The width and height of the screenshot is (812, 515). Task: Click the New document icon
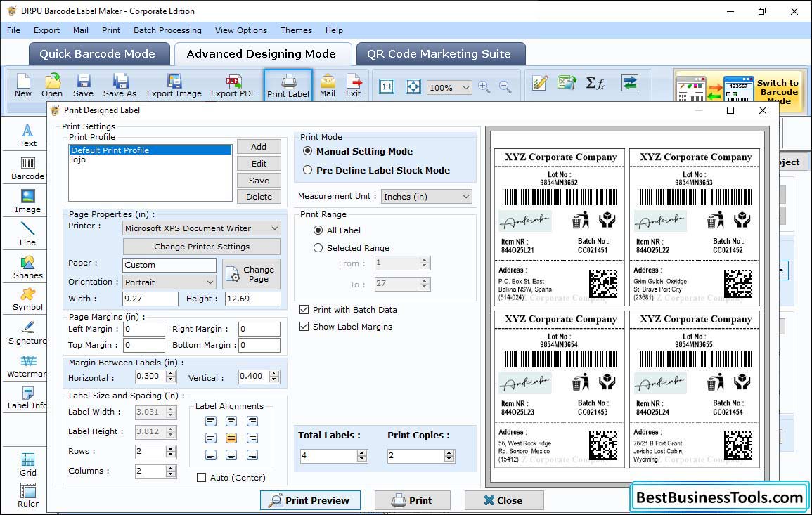pos(23,86)
